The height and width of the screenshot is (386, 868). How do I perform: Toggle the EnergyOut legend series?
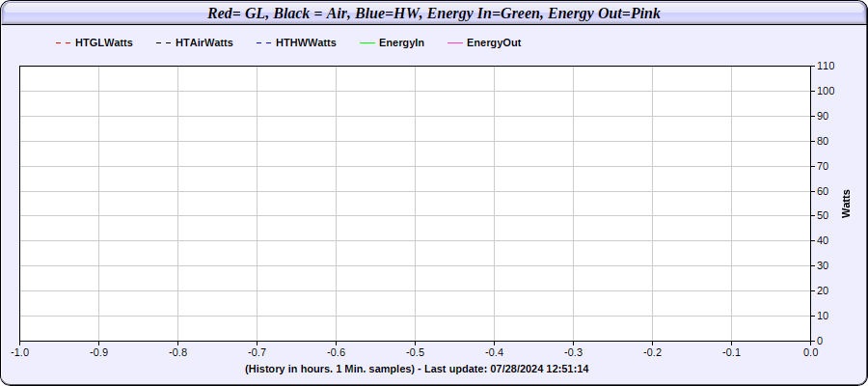[x=484, y=42]
